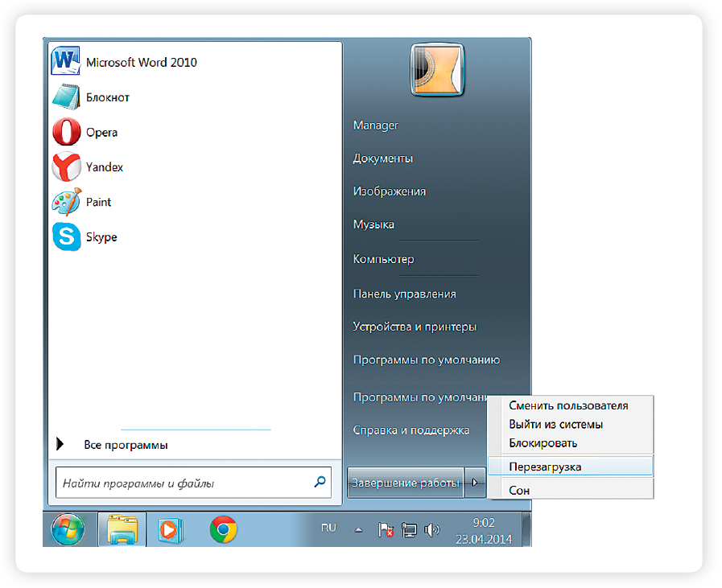Screen dimensions: 722x588
Task: Open Устройства и принтеры
Action: [415, 327]
